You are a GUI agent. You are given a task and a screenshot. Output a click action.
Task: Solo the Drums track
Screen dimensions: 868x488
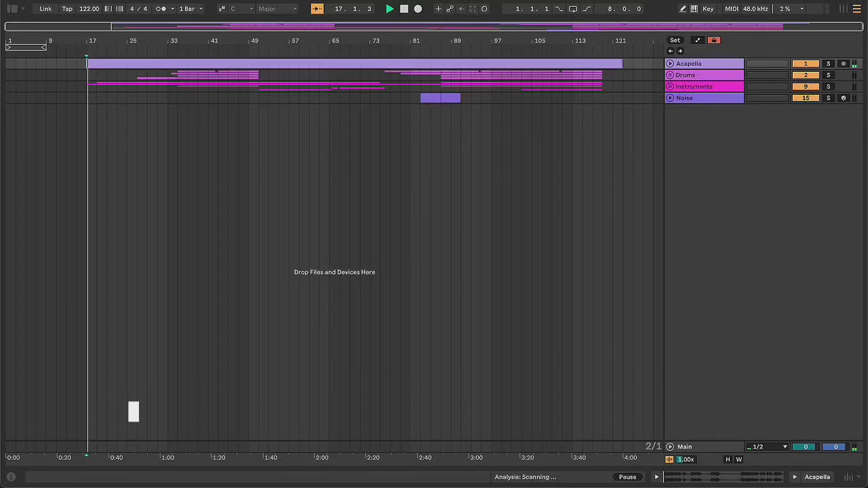click(x=828, y=75)
